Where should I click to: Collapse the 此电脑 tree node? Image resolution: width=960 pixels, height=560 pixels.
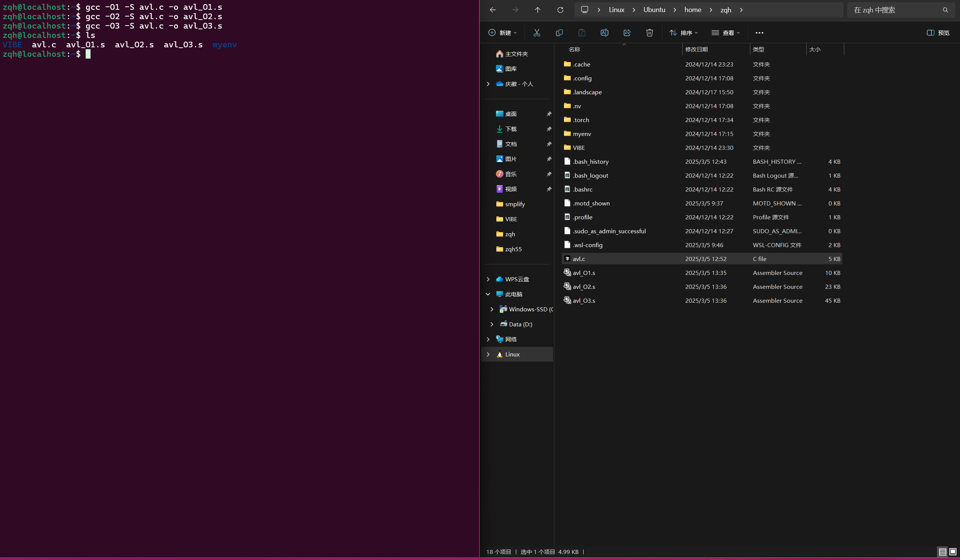pos(488,294)
